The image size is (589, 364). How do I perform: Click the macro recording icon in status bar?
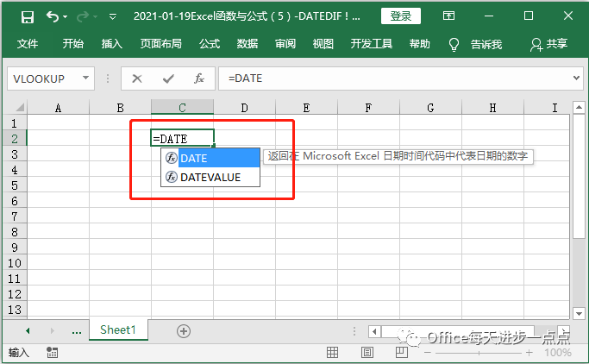click(x=52, y=352)
